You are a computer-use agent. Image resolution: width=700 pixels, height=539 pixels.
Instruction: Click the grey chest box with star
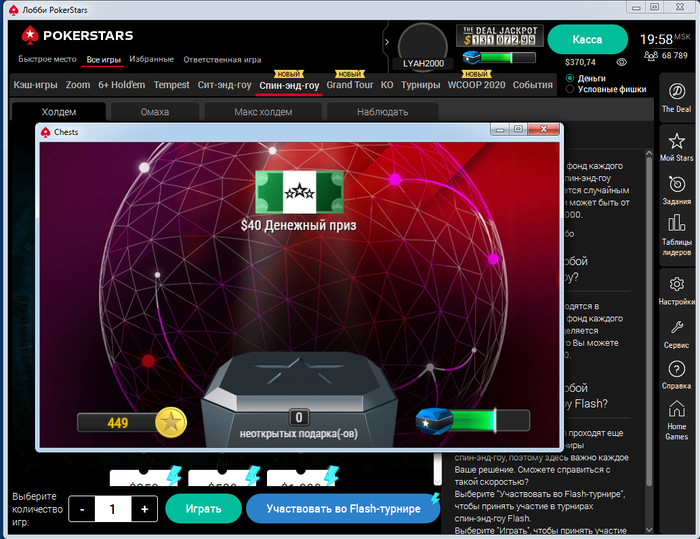[299, 399]
